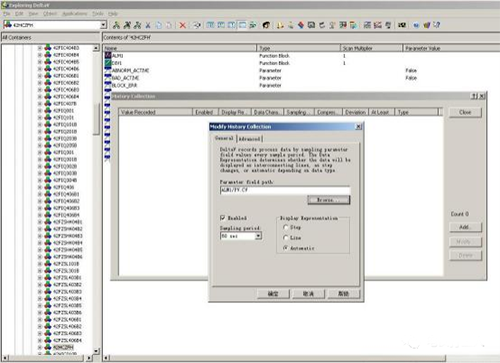Open the Applications menu

point(75,14)
